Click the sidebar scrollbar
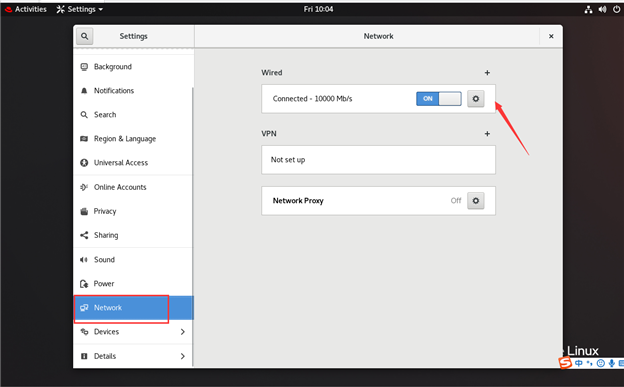Screen dimensions: 624x387 (193, 227)
